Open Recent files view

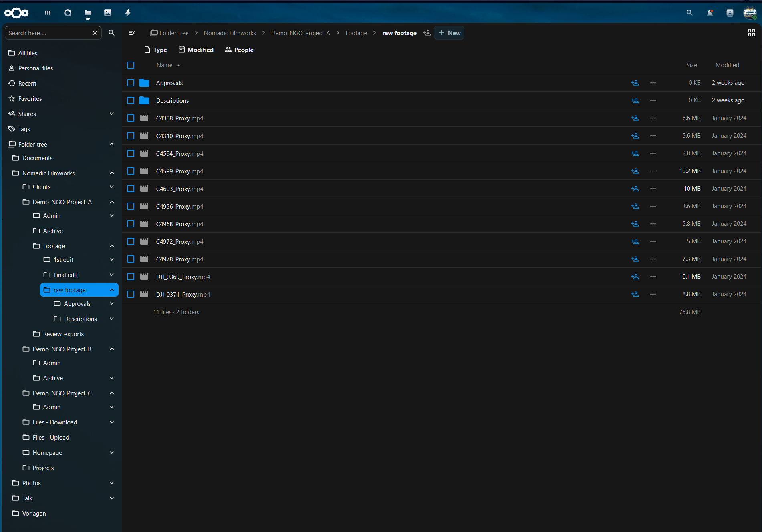(27, 84)
